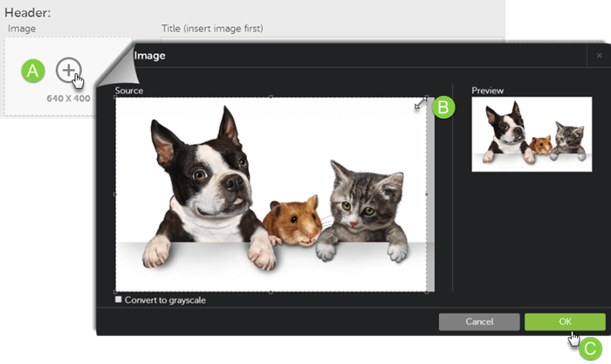Click the 640 X 400 size label
The height and width of the screenshot is (364, 611).
tap(68, 99)
